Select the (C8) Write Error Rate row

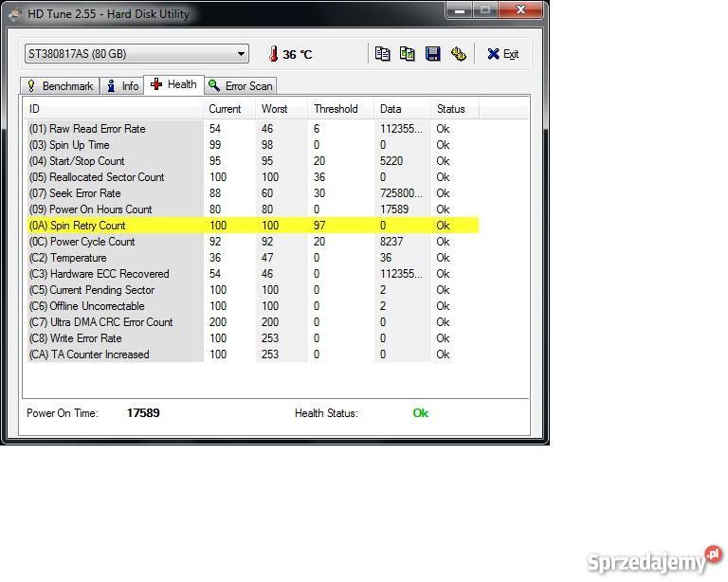pos(253,337)
